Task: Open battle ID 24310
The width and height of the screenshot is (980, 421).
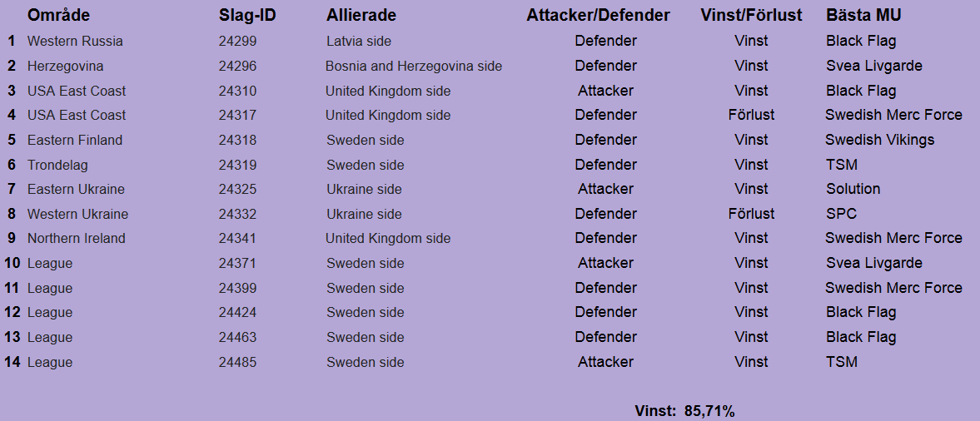Action: (x=237, y=91)
